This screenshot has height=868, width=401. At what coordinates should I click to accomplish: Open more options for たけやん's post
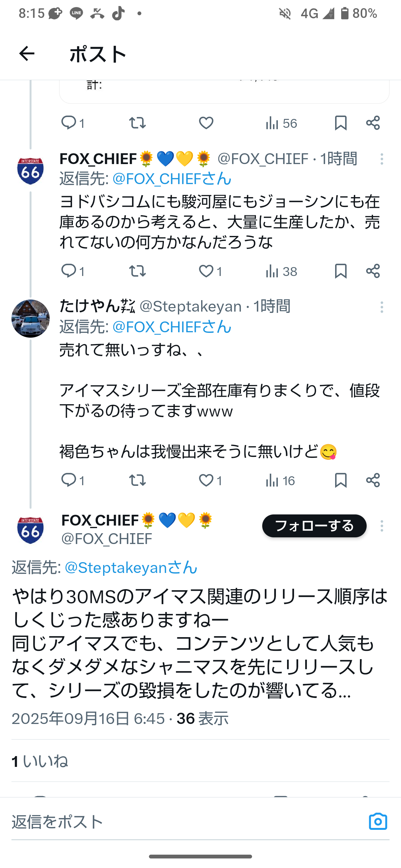tap(382, 307)
